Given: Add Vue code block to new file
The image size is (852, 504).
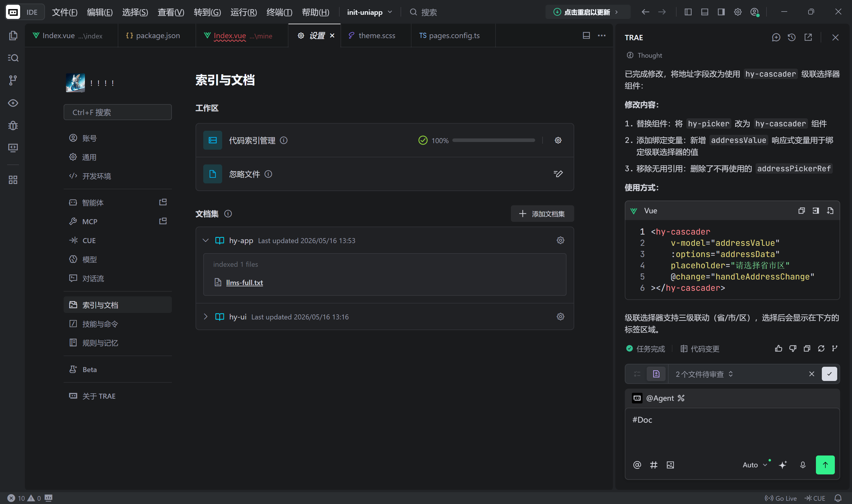Looking at the screenshot, I should pos(830,211).
